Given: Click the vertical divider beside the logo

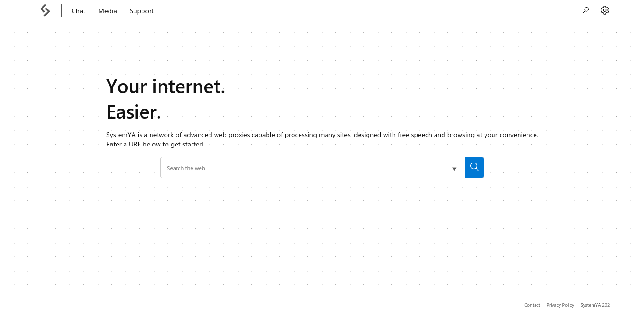Looking at the screenshot, I should pyautogui.click(x=61, y=10).
